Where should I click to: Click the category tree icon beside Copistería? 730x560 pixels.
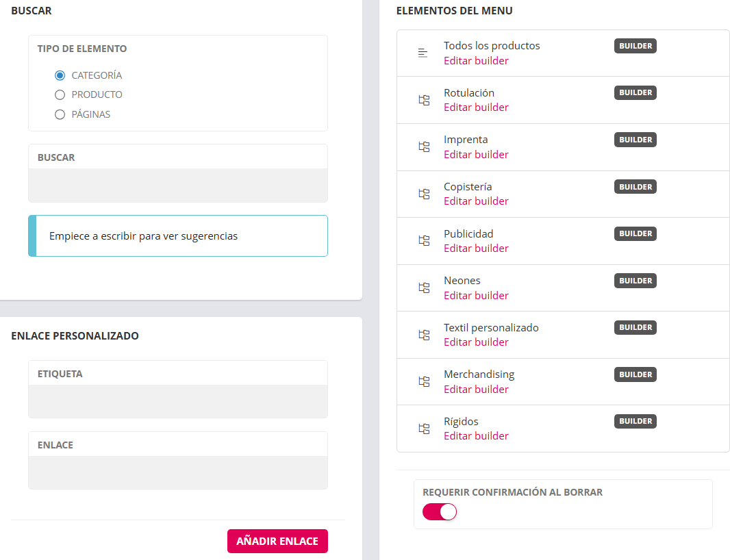coord(424,194)
